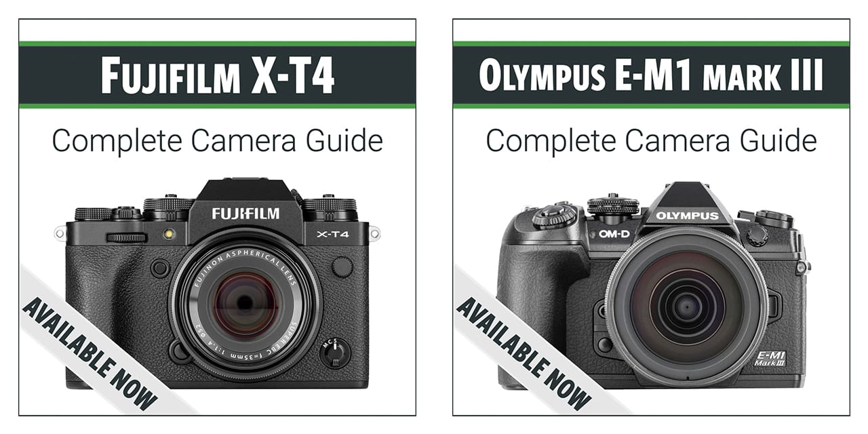Viewport: 868px width, 434px height.
Task: Open the Fujifilm X-T4 title banner
Action: pos(217,75)
